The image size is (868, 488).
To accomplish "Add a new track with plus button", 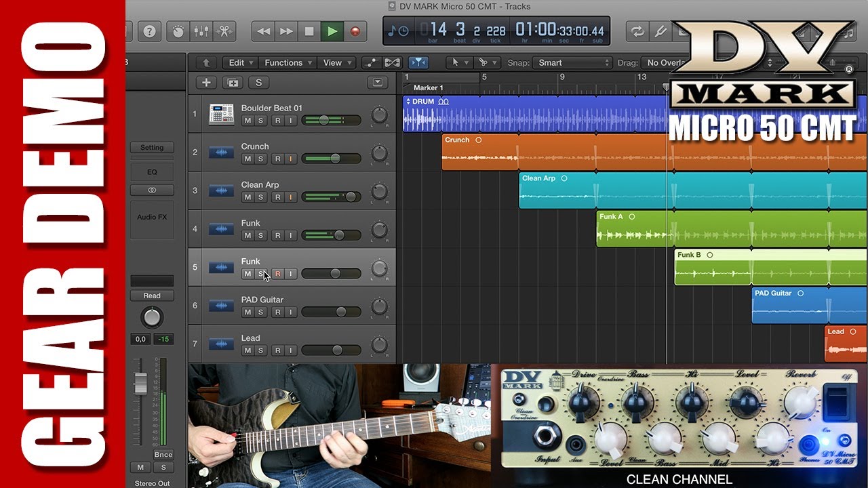I will pyautogui.click(x=207, y=83).
